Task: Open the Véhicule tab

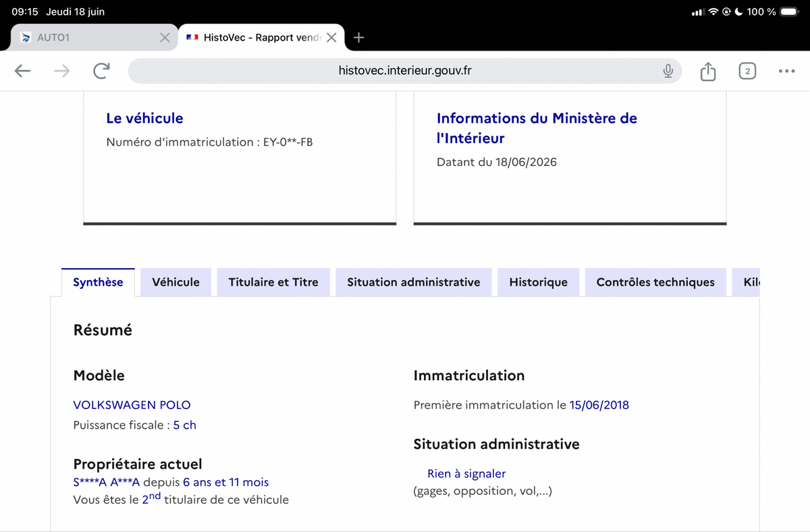Action: 175,282
